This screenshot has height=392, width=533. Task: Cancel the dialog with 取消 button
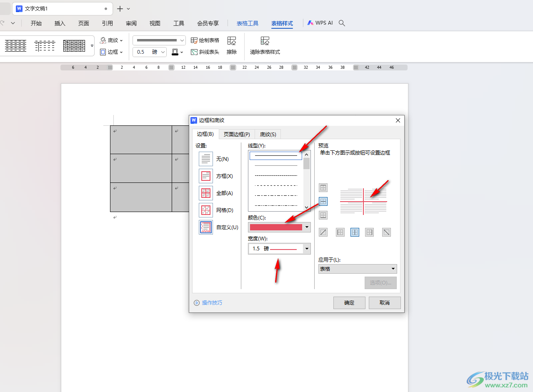(x=385, y=303)
